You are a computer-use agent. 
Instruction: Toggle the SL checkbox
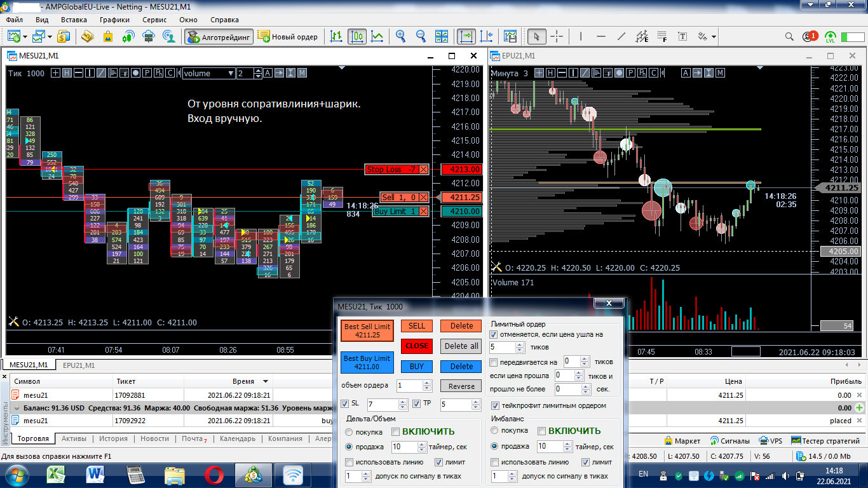[345, 403]
